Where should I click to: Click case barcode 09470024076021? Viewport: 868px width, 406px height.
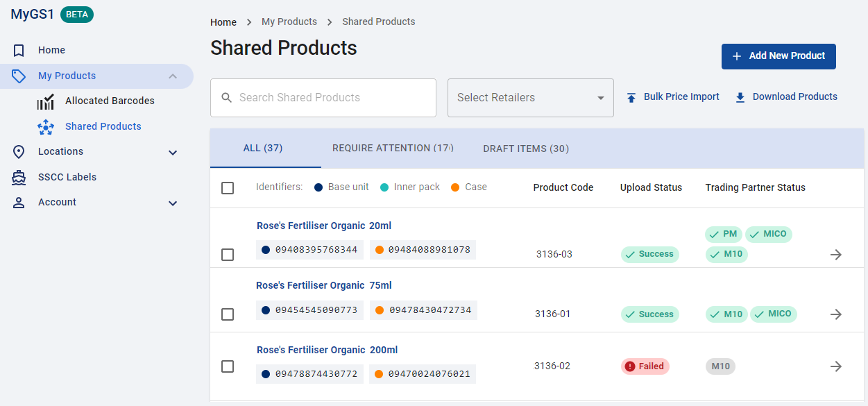point(423,374)
